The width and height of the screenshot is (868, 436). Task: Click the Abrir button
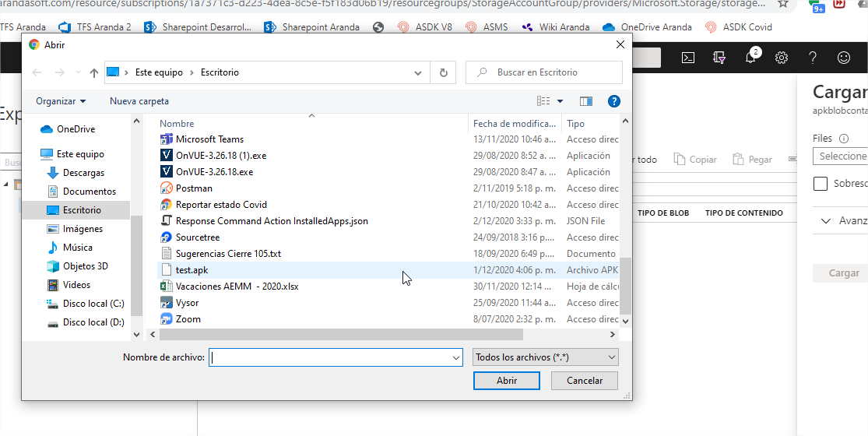(507, 381)
